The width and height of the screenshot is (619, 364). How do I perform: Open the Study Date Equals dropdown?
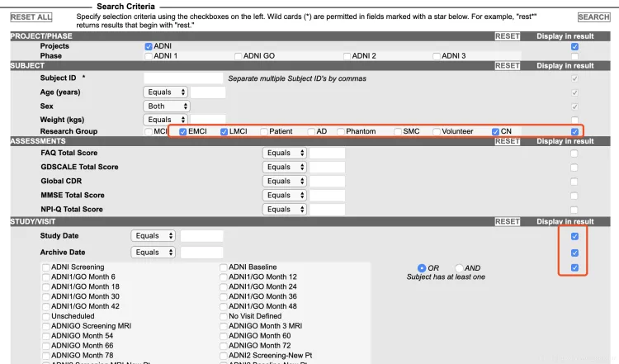click(x=154, y=236)
